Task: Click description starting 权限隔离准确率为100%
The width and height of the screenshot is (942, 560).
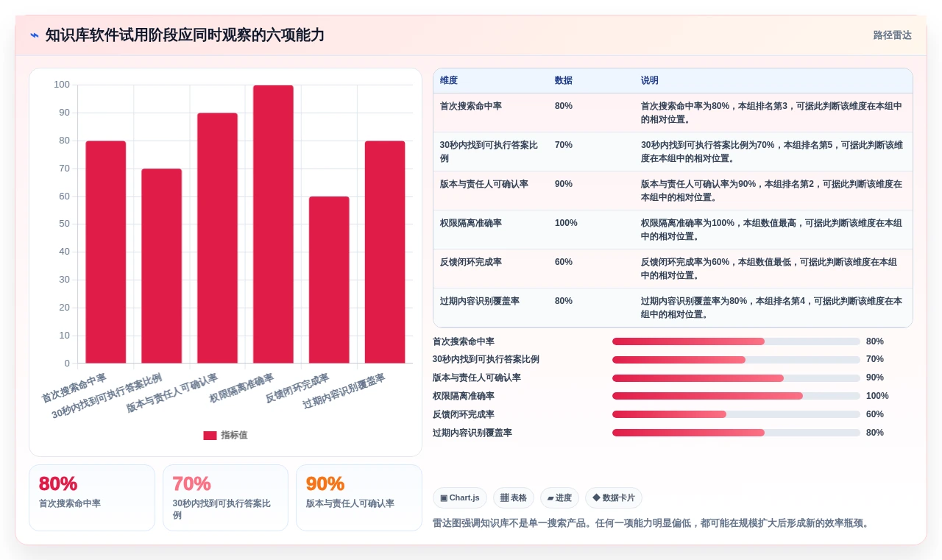Action: click(771, 230)
